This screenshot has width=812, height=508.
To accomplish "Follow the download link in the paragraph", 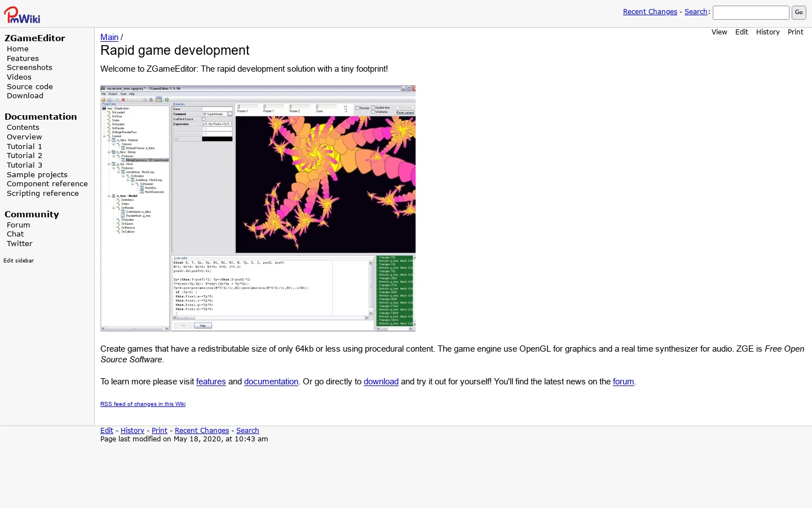I will point(381,382).
